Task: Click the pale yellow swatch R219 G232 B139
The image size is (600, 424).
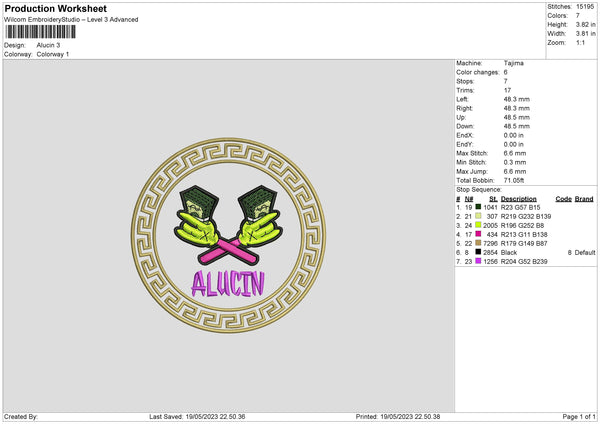Action: 478,216
